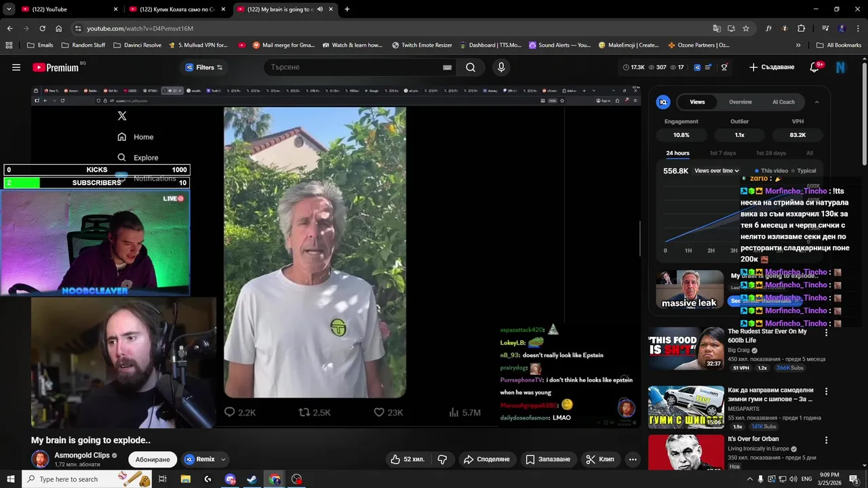Image resolution: width=868 pixels, height=488 pixels.
Task: Click the search magnifier button
Action: 471,67
